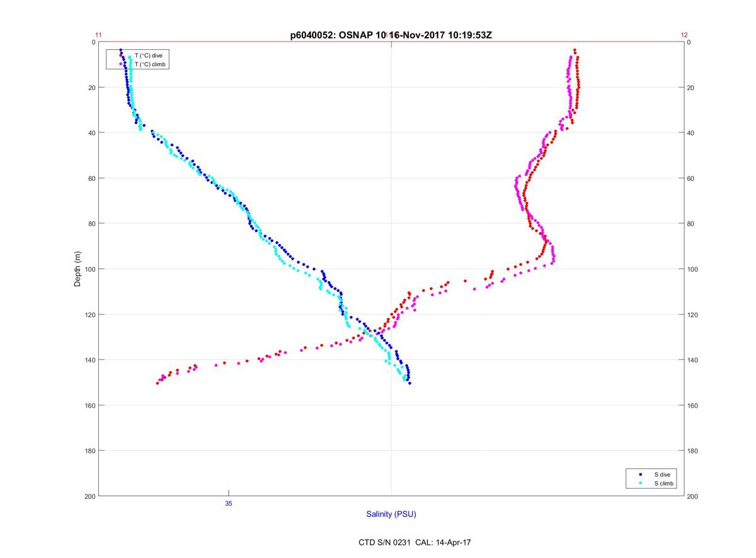Screen dimensions: 756x558
Task: Click the '60' tick on the left depth axis
Action: (92, 178)
